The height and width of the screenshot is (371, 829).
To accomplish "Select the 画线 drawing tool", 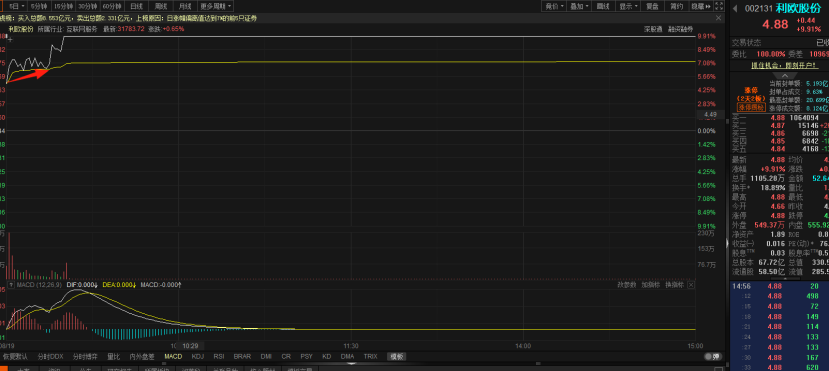I will tap(603, 6).
